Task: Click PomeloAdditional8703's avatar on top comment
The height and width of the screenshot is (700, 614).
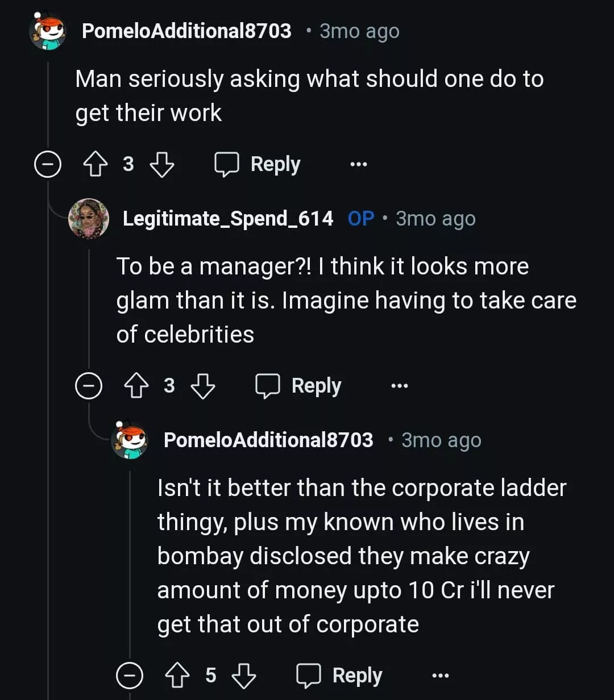Action: pyautogui.click(x=48, y=31)
